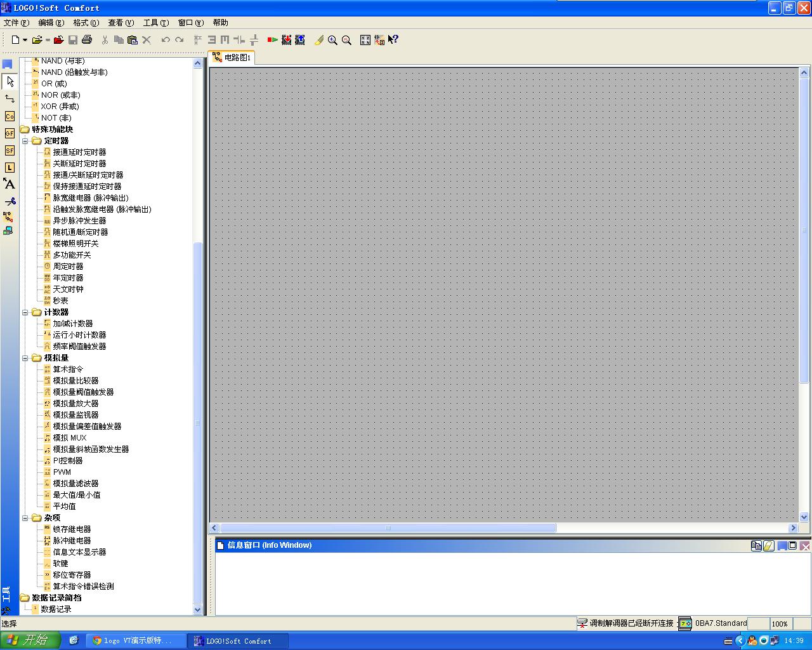Click the 100% zoom status field

[780, 624]
